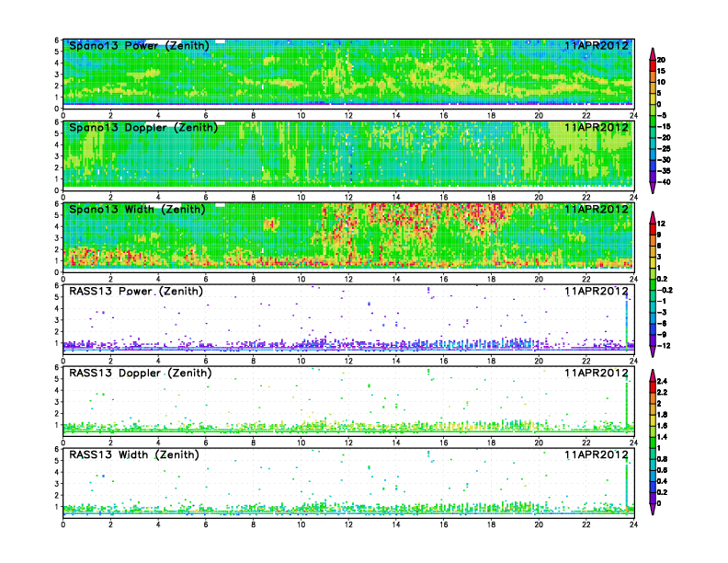Click the '-12' label on the middle color scale

(664, 346)
